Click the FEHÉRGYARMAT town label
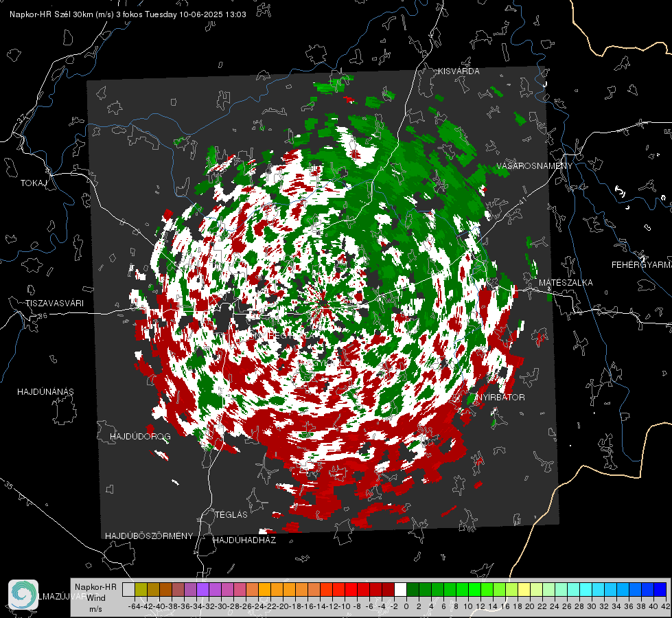 point(641,265)
